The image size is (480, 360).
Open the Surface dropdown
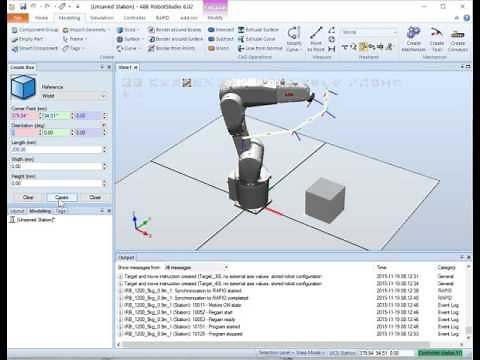click(x=130, y=39)
